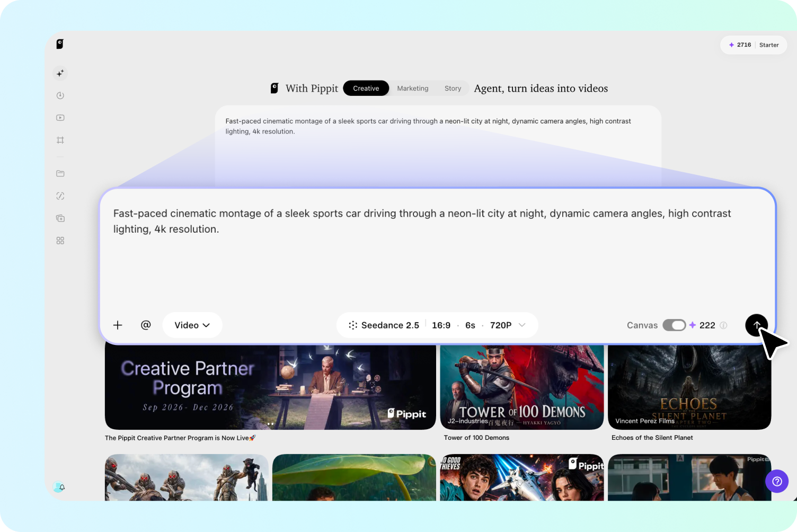
Task: Click the sidebar icon below the folder
Action: coord(60,196)
